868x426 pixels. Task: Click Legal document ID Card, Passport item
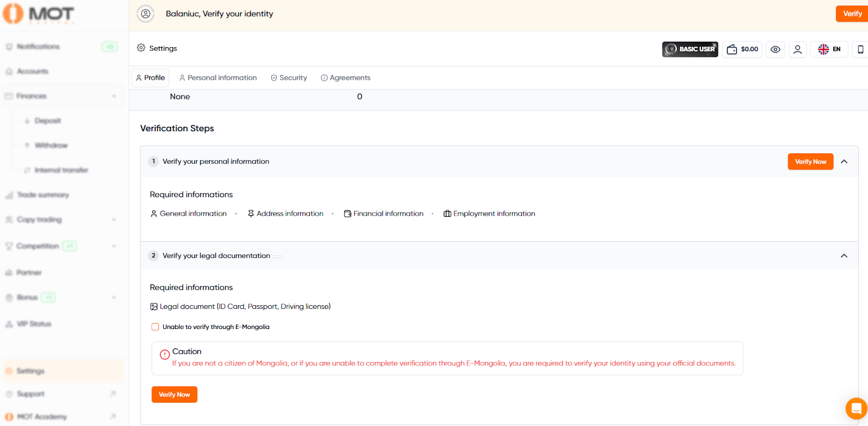tap(240, 307)
